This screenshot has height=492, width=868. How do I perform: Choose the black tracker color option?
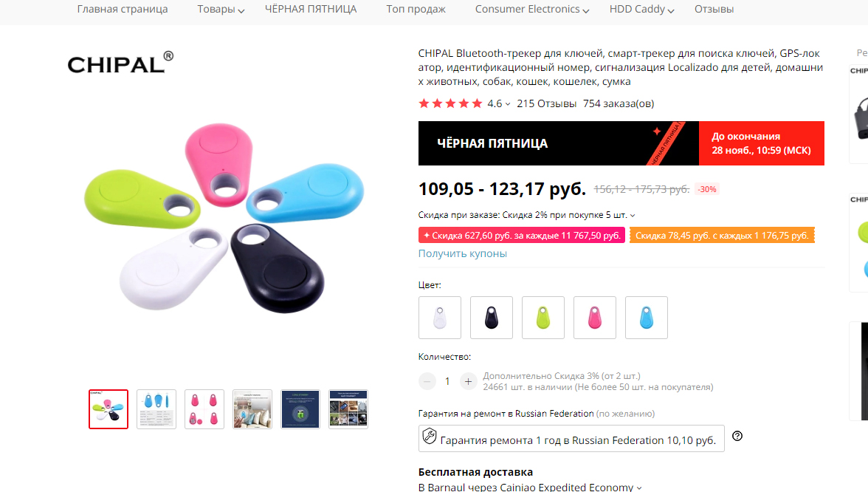click(491, 318)
